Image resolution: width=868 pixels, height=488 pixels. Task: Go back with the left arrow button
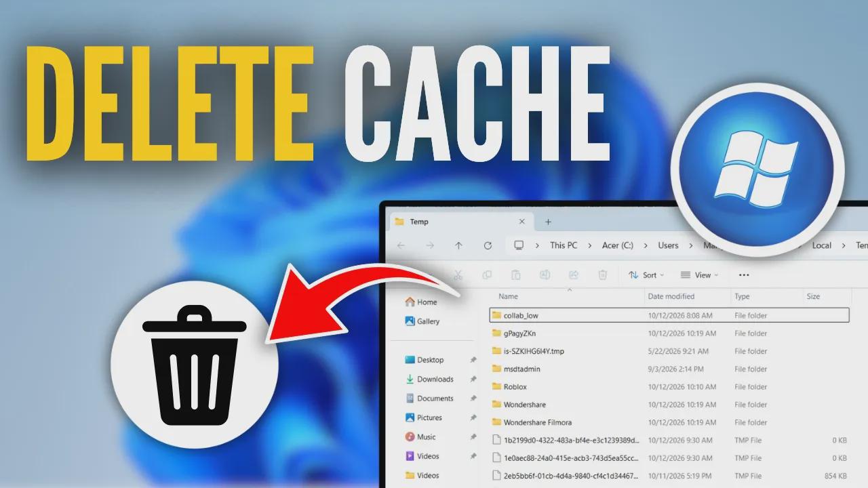pyautogui.click(x=401, y=245)
